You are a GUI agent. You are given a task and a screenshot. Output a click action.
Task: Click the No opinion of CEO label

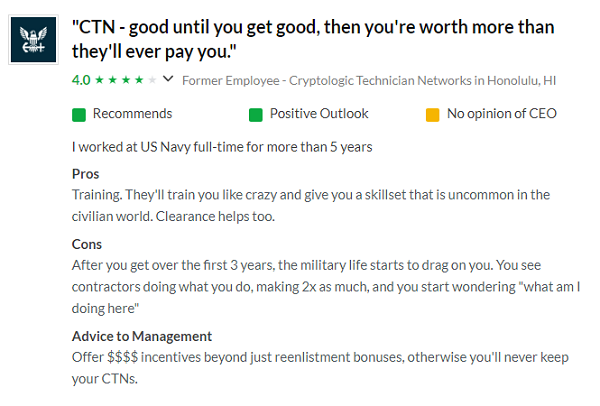point(501,114)
